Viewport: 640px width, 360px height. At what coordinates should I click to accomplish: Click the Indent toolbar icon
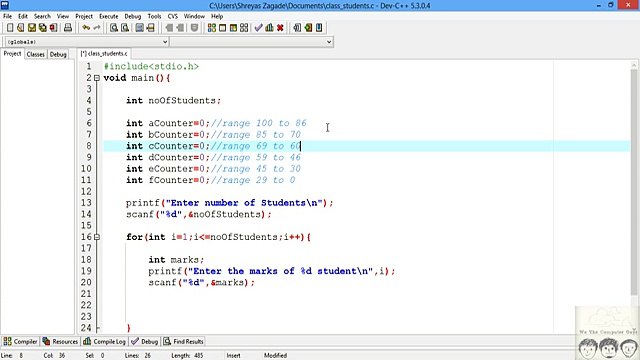pos(169,28)
